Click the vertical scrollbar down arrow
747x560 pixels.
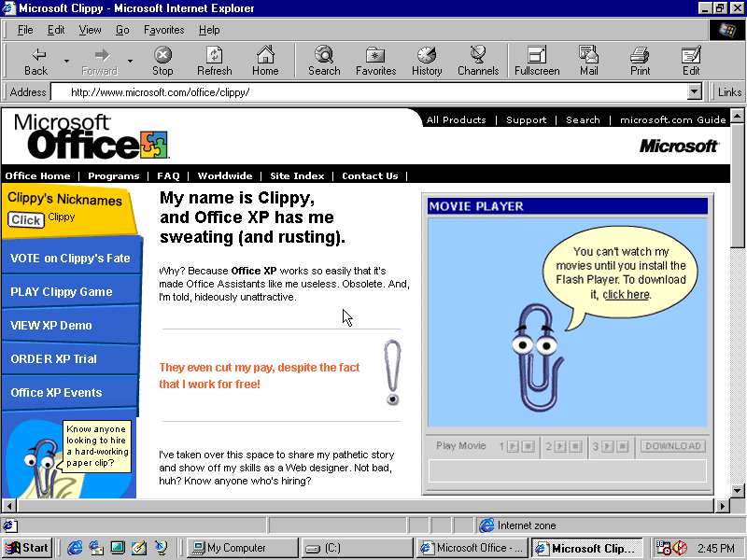coord(737,491)
